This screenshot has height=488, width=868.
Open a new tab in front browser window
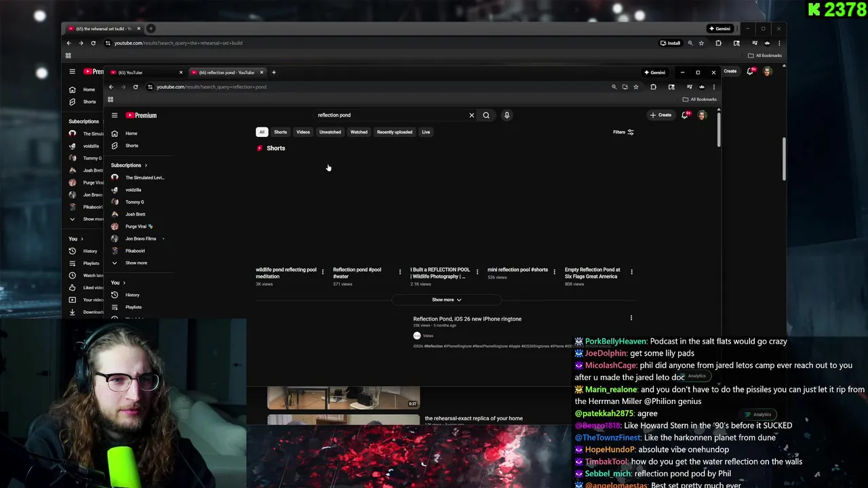274,73
